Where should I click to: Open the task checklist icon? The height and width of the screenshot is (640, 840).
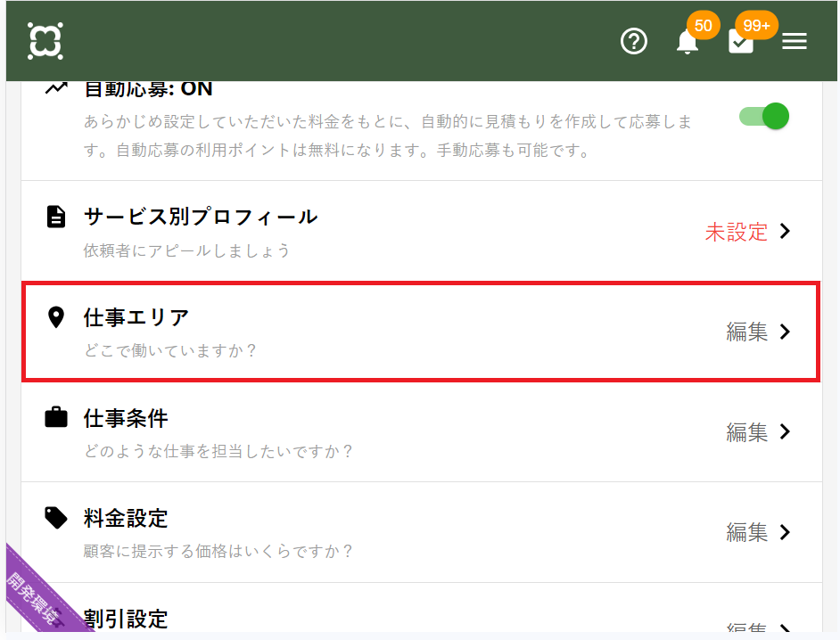[741, 42]
